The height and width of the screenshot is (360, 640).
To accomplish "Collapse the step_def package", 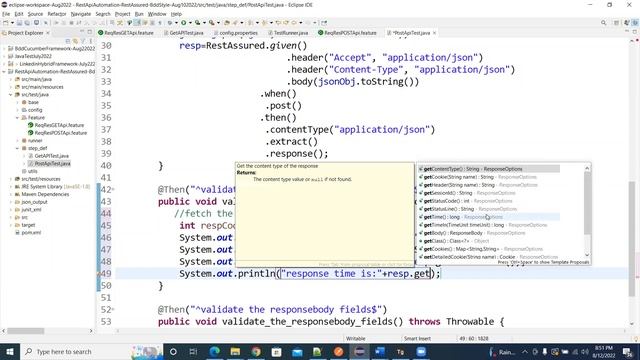I will (x=18, y=148).
